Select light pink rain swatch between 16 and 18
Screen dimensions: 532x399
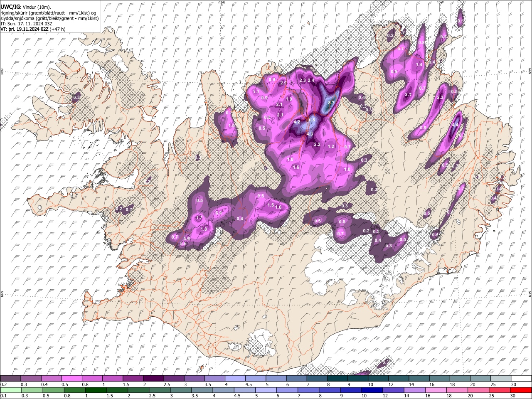[436, 390]
